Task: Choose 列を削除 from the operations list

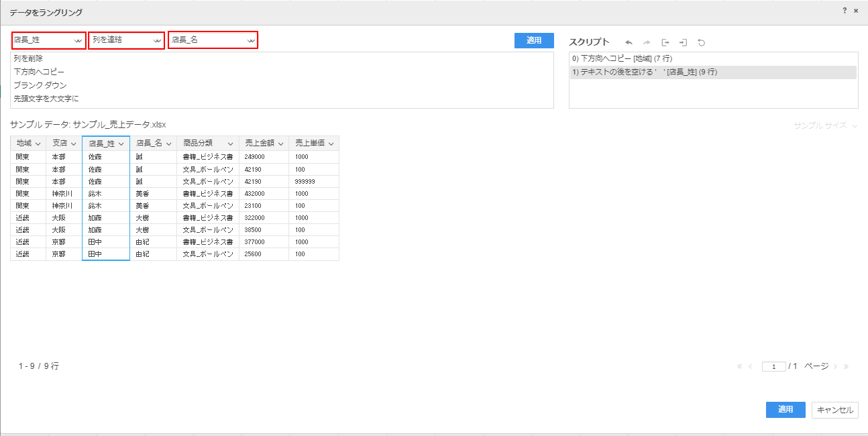Action: 282,58
